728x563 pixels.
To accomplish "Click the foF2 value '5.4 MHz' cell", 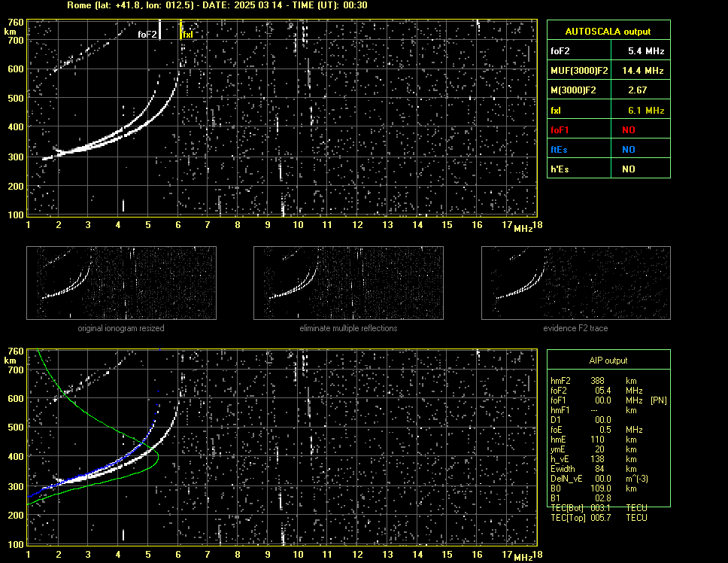I will click(641, 51).
